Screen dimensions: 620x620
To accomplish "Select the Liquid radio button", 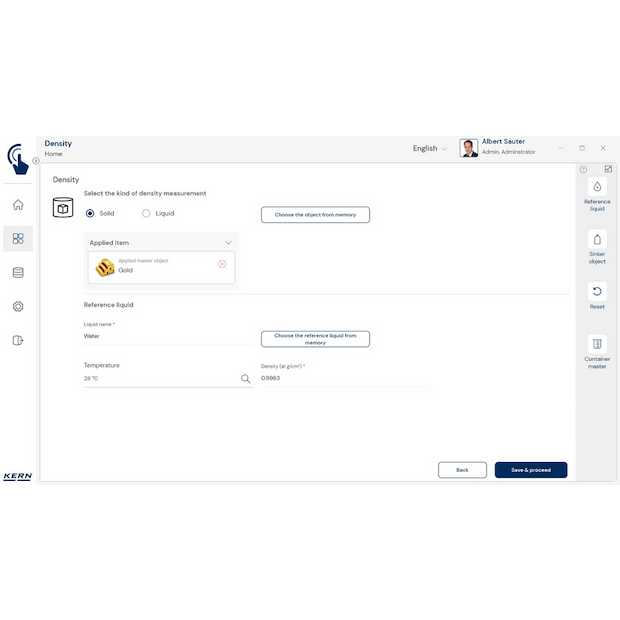I will pyautogui.click(x=146, y=213).
